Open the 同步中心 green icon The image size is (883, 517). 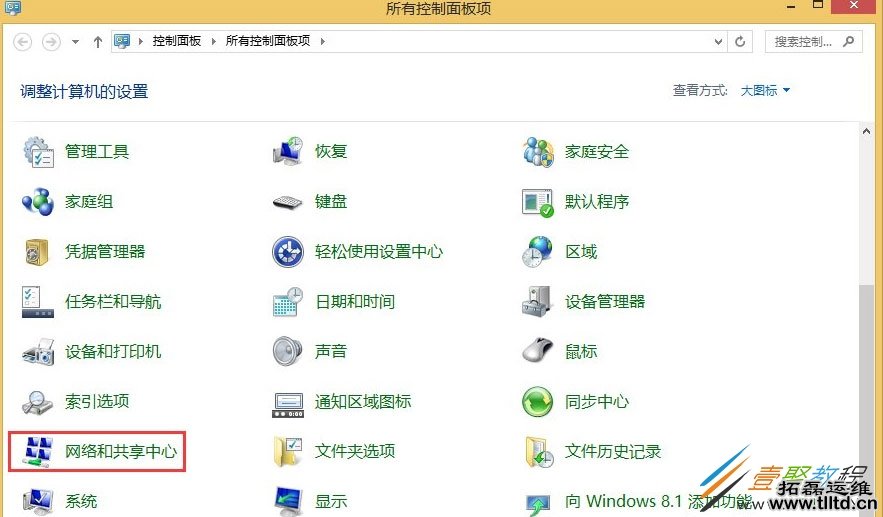[538, 402]
